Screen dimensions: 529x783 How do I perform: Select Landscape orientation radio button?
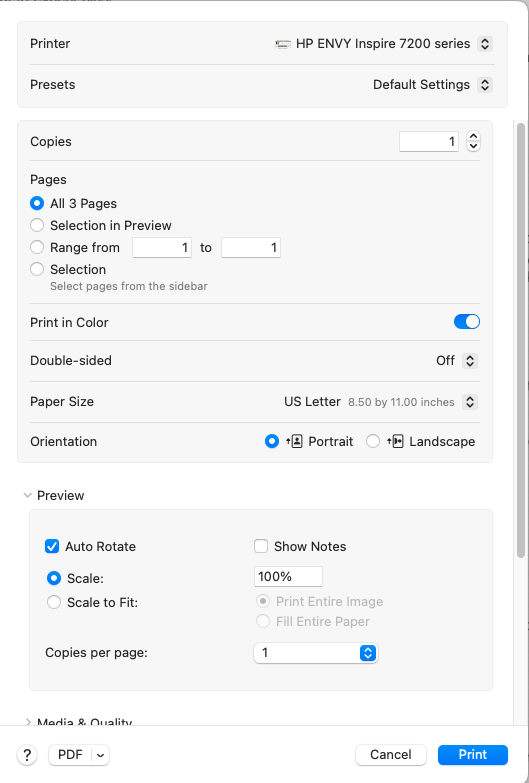(x=373, y=441)
